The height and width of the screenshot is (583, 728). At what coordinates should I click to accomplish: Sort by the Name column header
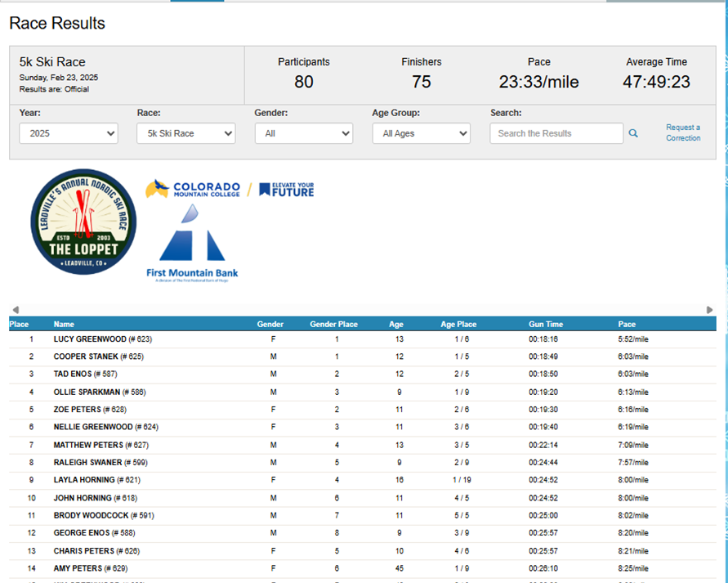pos(64,325)
